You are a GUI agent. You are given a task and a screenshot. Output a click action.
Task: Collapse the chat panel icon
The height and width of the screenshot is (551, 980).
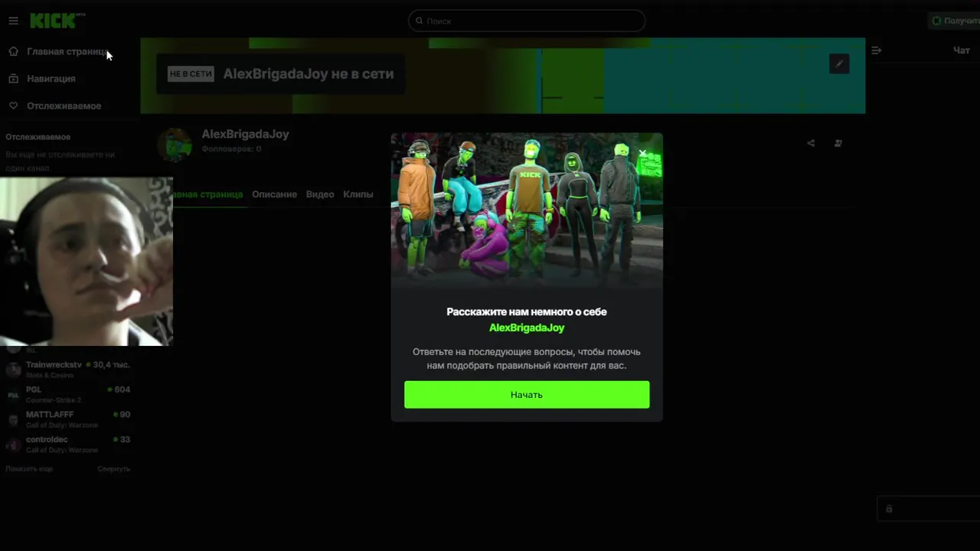click(877, 51)
